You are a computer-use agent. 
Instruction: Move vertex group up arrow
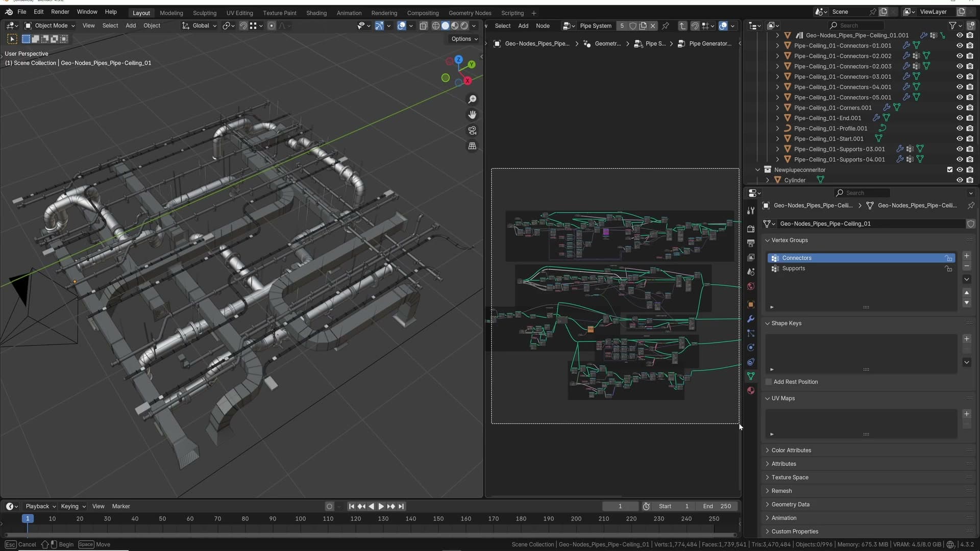tap(967, 292)
